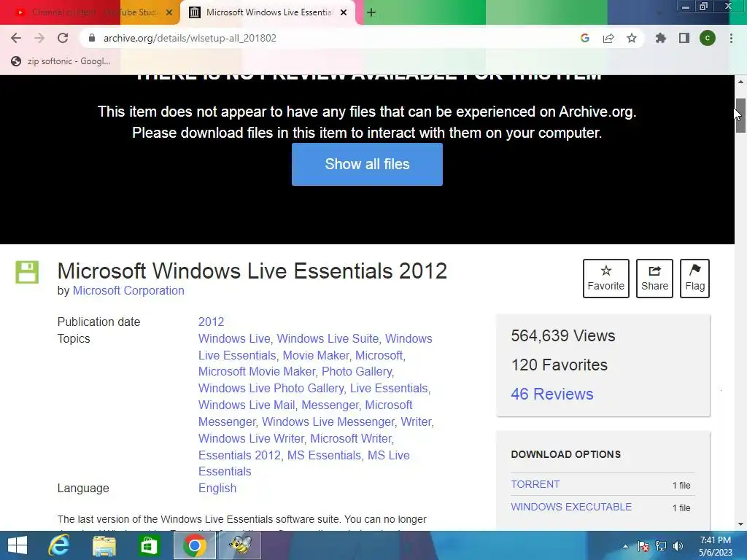
Task: Open the network tray icon
Action: pyautogui.click(x=661, y=546)
